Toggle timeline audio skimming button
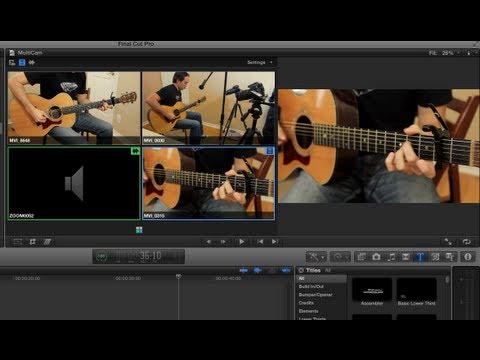This screenshot has height=360, width=480. 258,270
